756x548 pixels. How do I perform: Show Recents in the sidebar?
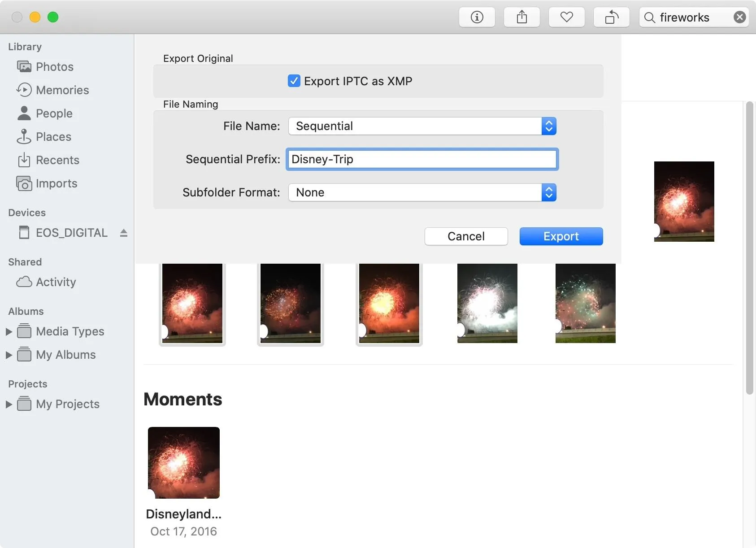(58, 160)
